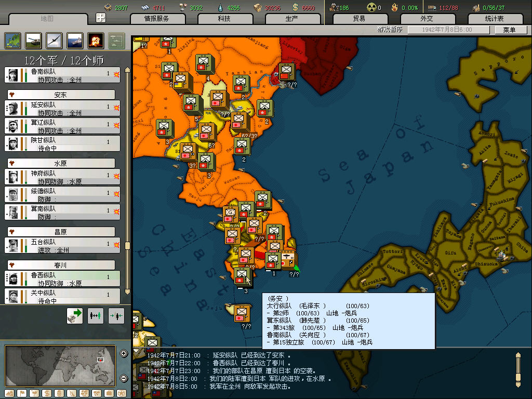Select the 冀辽纵队 unit row
Image resolution: width=532 pixels, height=399 pixels.
tap(62, 126)
